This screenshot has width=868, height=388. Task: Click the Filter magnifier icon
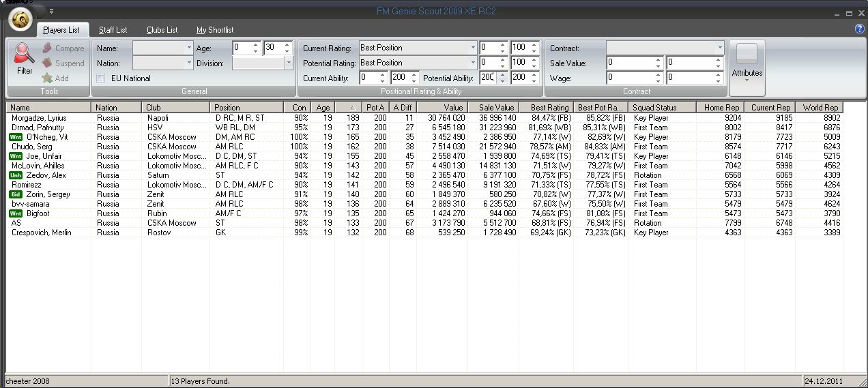(x=25, y=55)
